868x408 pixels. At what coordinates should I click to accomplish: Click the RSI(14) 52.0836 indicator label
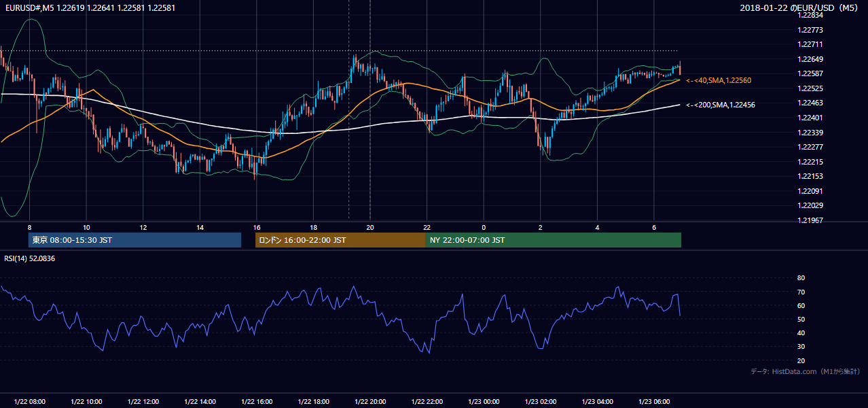30,258
